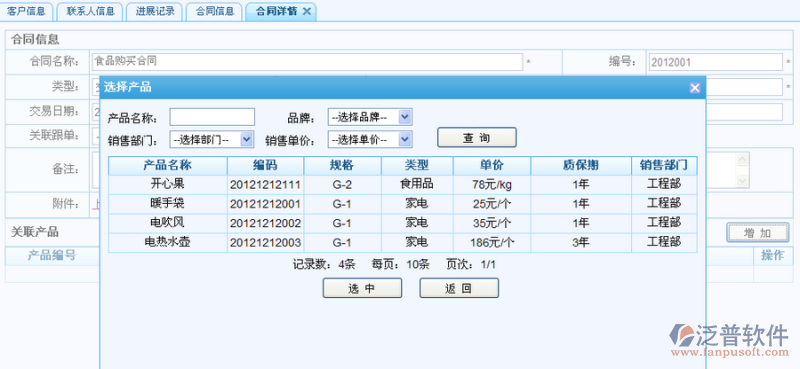Open the 选择部门 dropdown

(x=211, y=139)
